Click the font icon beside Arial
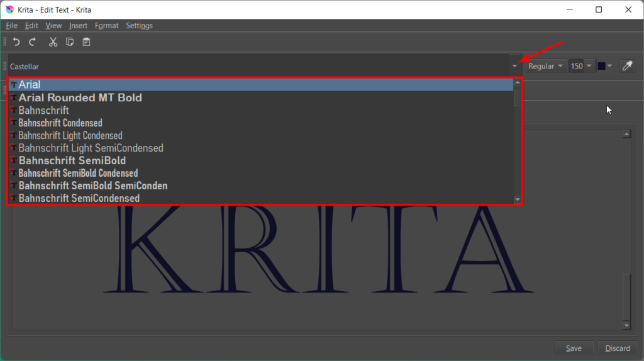The height and width of the screenshot is (361, 644). 14,85
